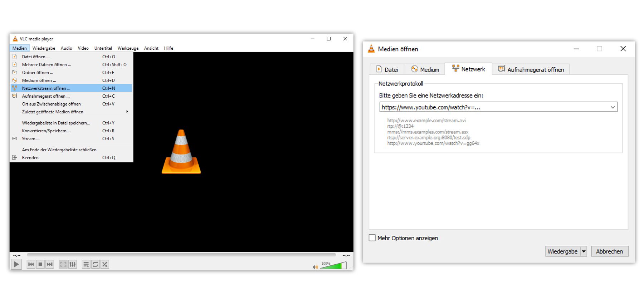Close the Medien öffnen dialog
Viewport: 644px width, 304px height.
(623, 49)
